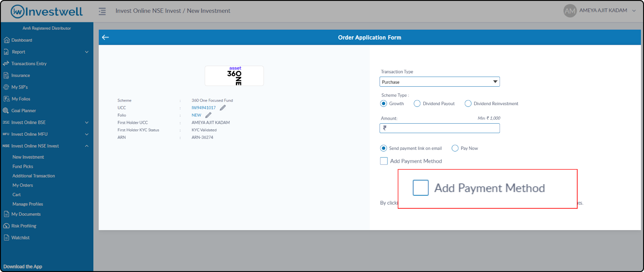The image size is (644, 272).
Task: Click the Min ₹ 1,000 hint text
Action: 489,118
